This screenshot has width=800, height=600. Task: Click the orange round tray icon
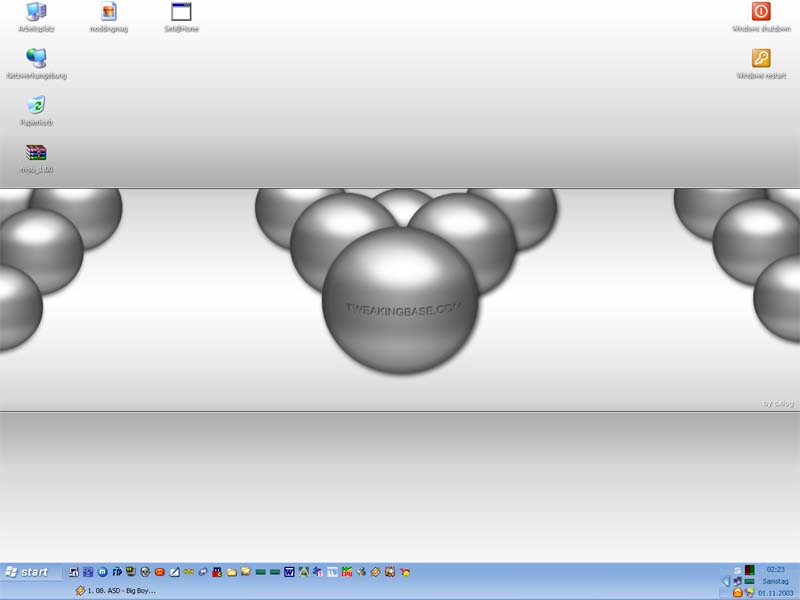pyautogui.click(x=738, y=592)
